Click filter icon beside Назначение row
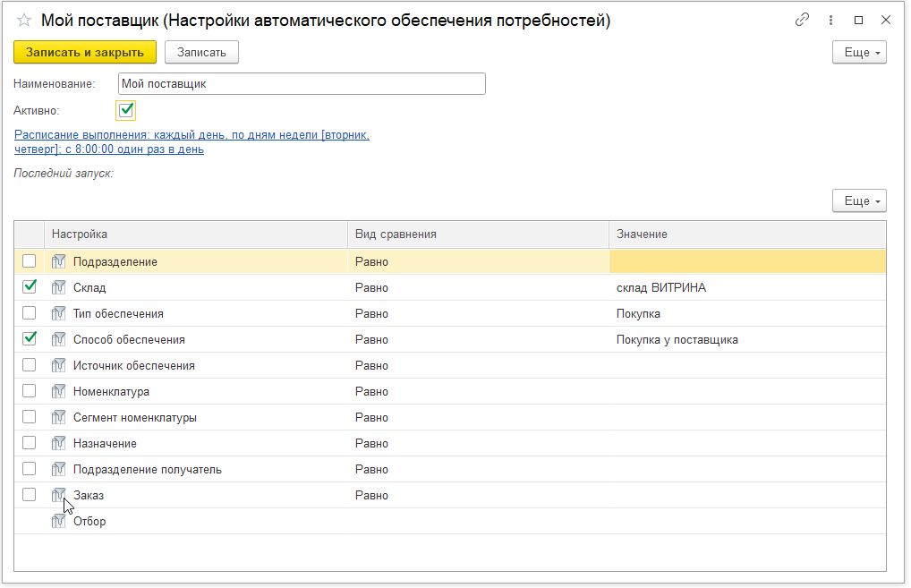Viewport: 911px width, 588px height. coord(59,443)
